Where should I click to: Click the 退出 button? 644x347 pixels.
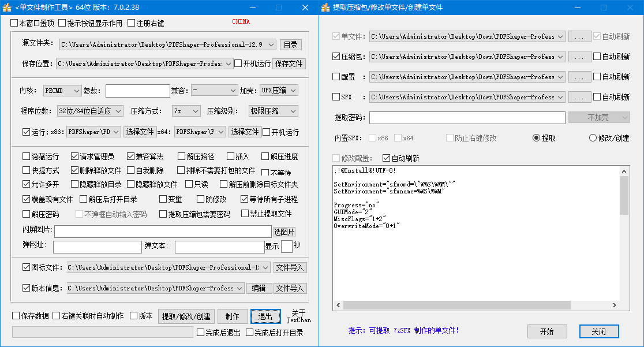click(x=265, y=316)
